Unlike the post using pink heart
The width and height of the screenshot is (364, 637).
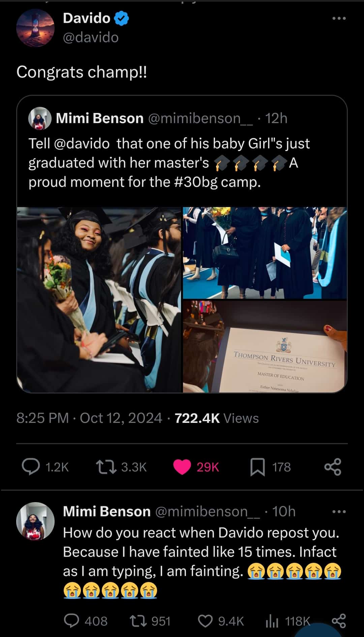(x=182, y=467)
